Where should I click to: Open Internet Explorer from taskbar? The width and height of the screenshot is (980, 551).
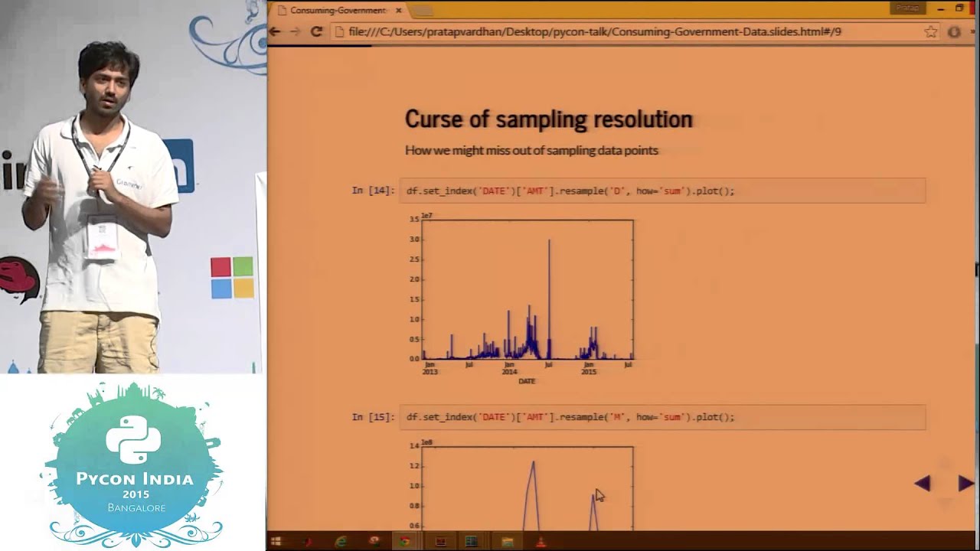click(x=341, y=542)
